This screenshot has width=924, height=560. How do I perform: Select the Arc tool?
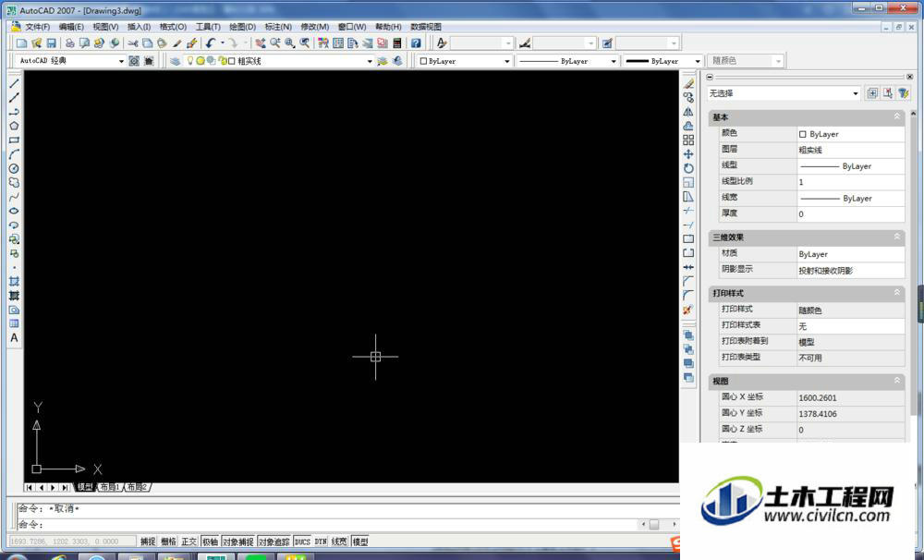pyautogui.click(x=14, y=154)
